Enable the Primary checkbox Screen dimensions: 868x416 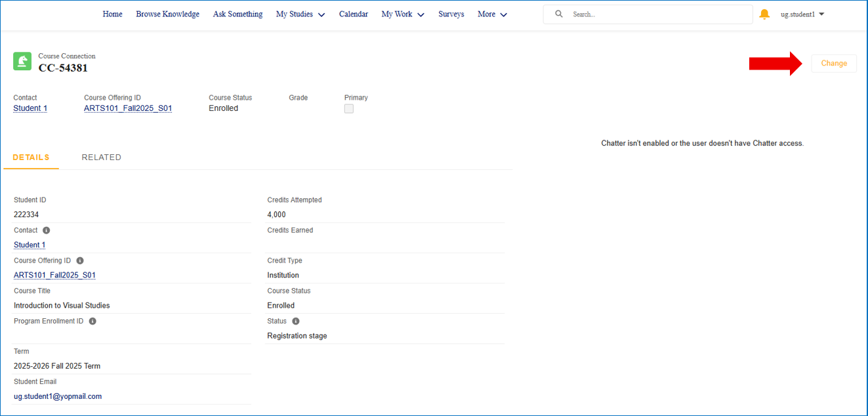[x=348, y=108]
